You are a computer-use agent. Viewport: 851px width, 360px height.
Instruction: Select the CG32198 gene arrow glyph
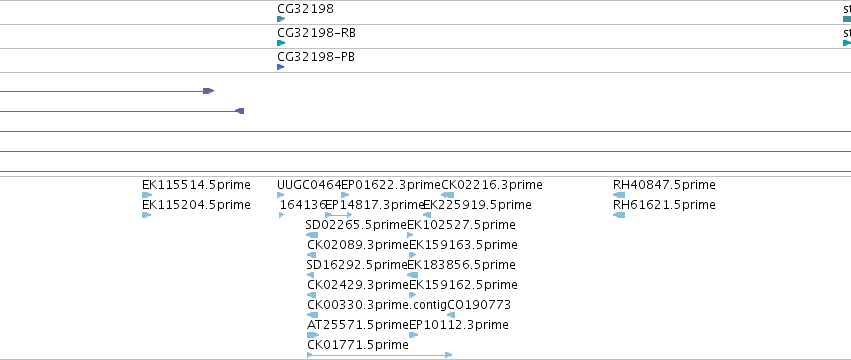pos(281,19)
